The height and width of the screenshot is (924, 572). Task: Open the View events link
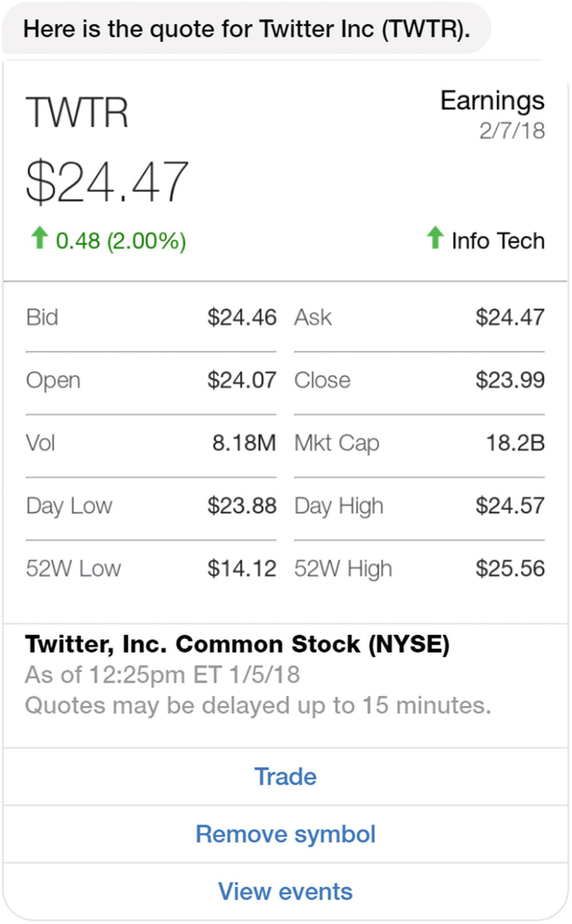pos(285,891)
